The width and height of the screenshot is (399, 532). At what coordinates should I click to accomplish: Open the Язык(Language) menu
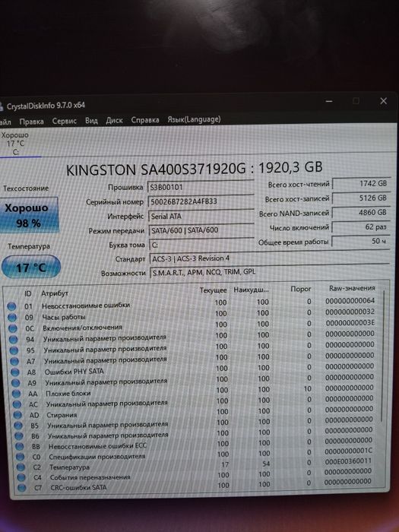click(194, 119)
